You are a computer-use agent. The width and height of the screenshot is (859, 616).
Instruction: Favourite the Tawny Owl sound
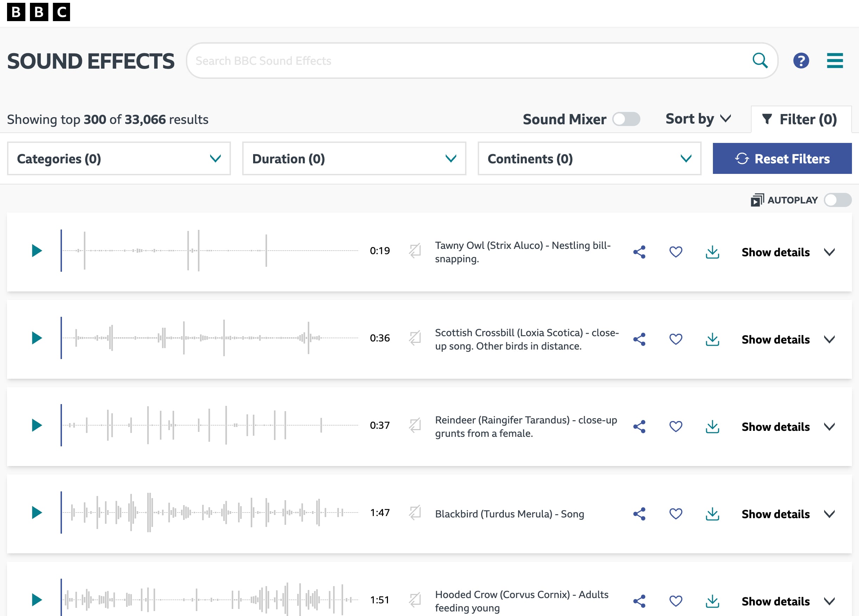(x=676, y=252)
